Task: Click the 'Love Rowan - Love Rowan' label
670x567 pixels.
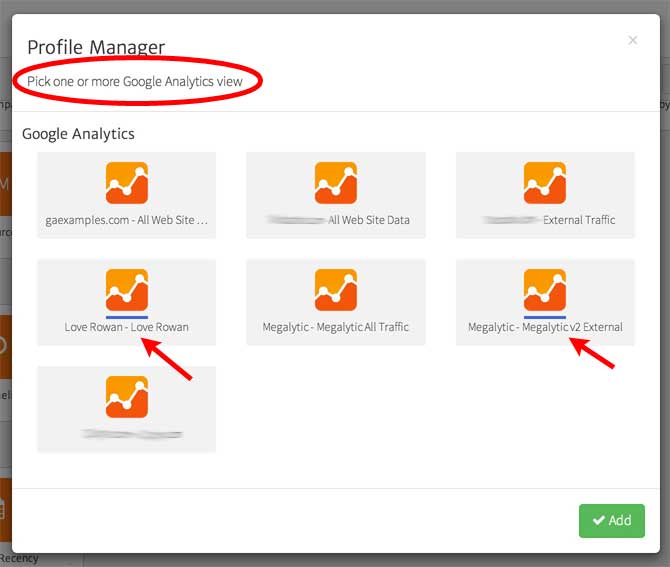Action: 126,327
